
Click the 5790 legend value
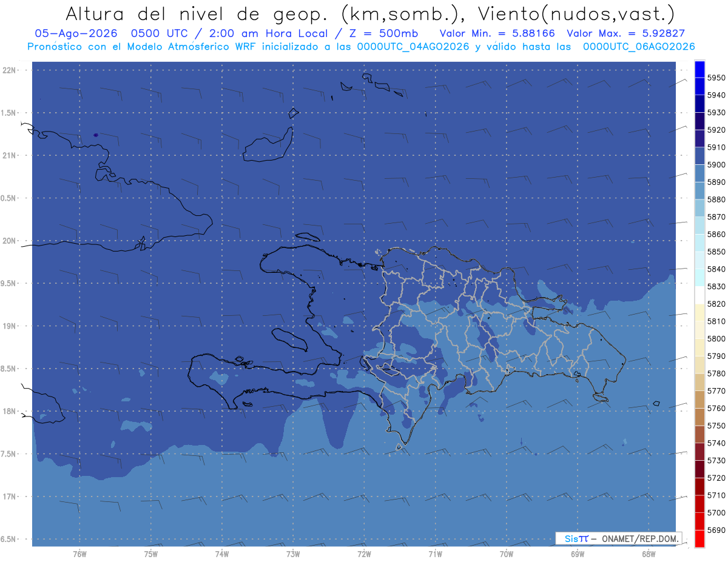716,356
